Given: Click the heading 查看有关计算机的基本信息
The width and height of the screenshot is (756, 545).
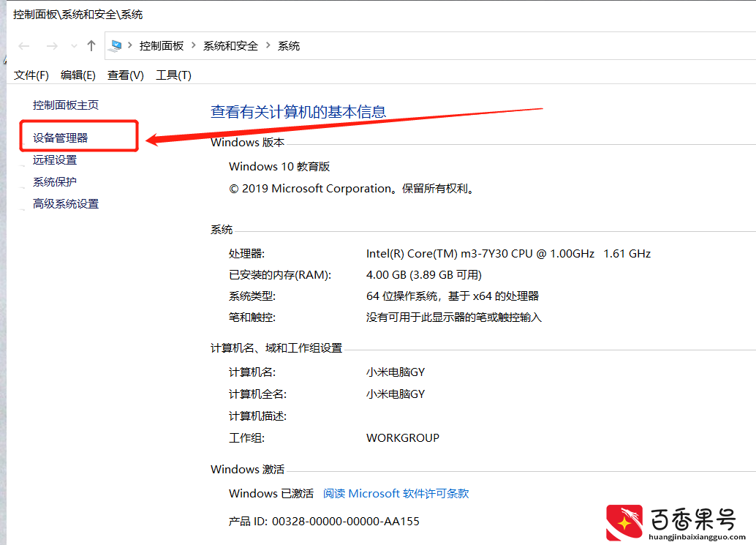Looking at the screenshot, I should (298, 112).
